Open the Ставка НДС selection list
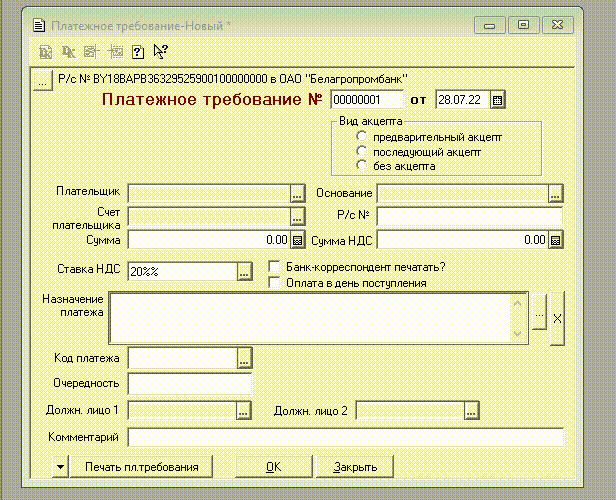Viewport: 616px width, 500px height. point(244,271)
